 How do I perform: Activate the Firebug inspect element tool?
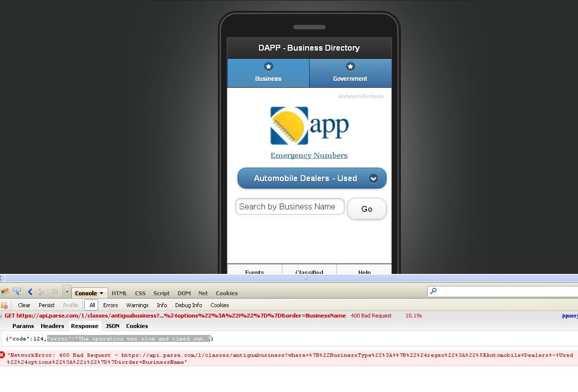click(x=17, y=292)
